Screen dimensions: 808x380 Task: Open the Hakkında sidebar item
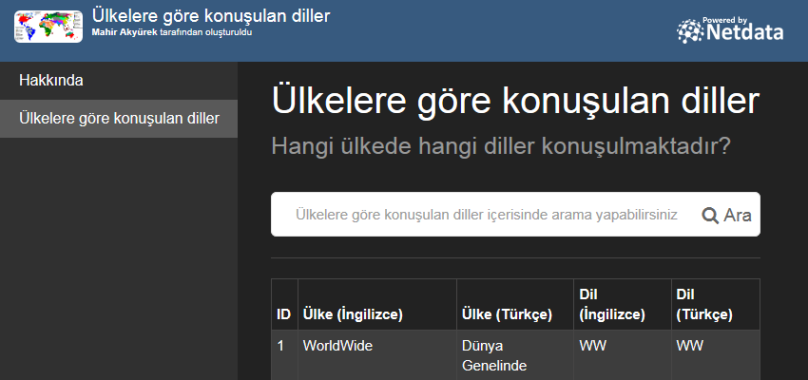(x=119, y=81)
